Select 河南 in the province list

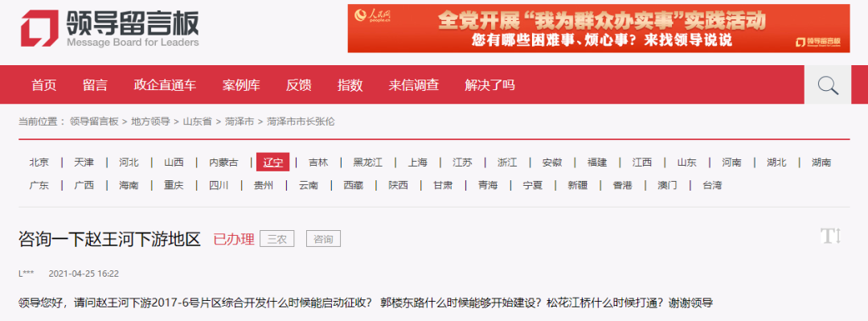(732, 163)
